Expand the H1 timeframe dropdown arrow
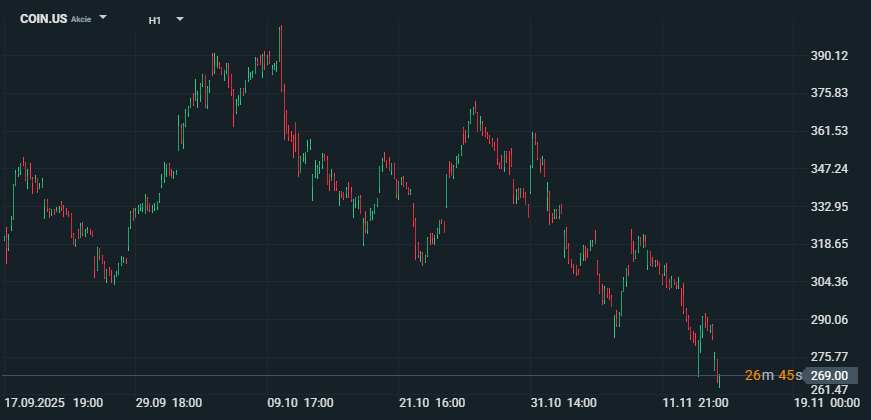 (x=179, y=19)
